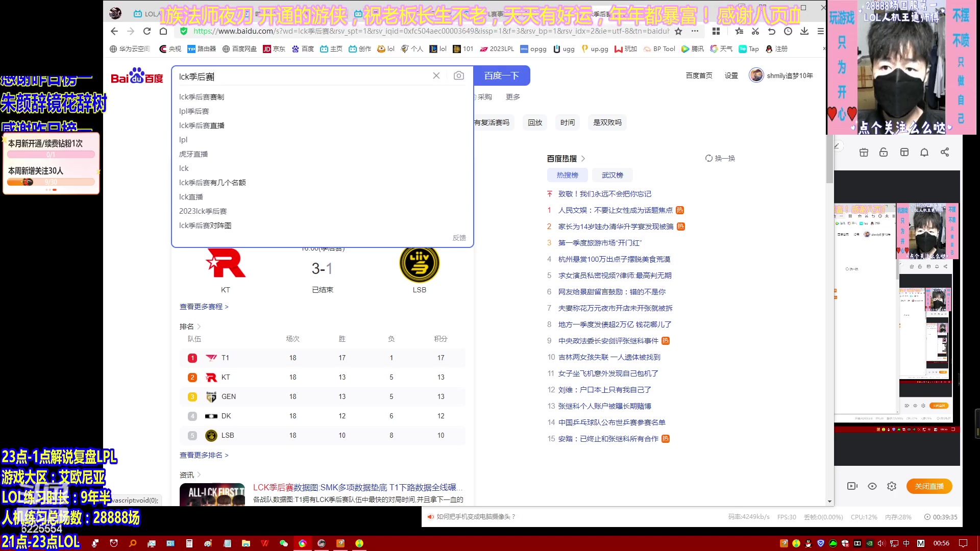Viewport: 980px width, 551px height.
Task: Open Baidu 设置 link
Action: 731,76
